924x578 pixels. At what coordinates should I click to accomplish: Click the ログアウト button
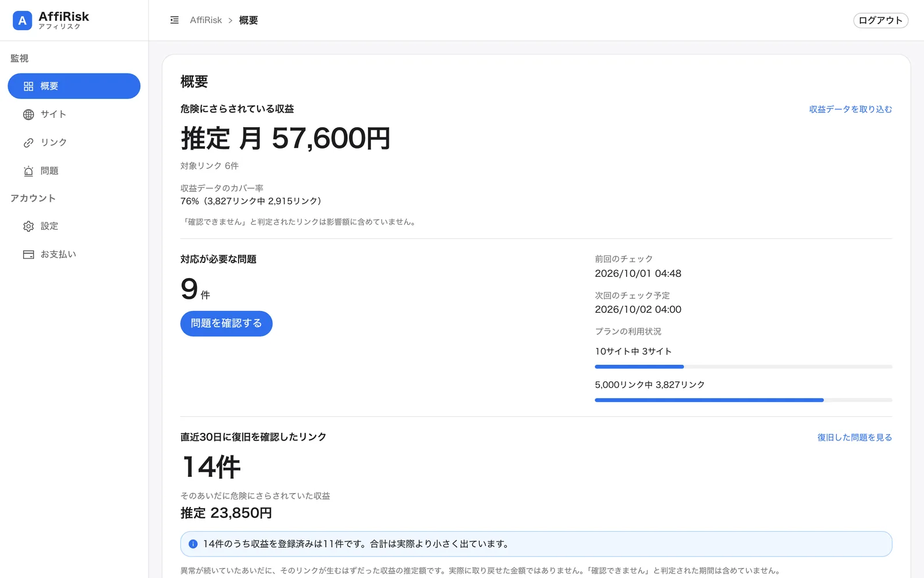coord(881,20)
